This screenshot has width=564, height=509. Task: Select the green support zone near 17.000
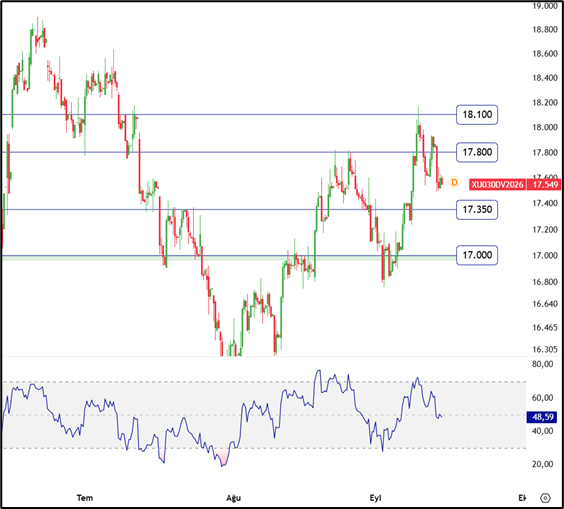click(x=229, y=258)
